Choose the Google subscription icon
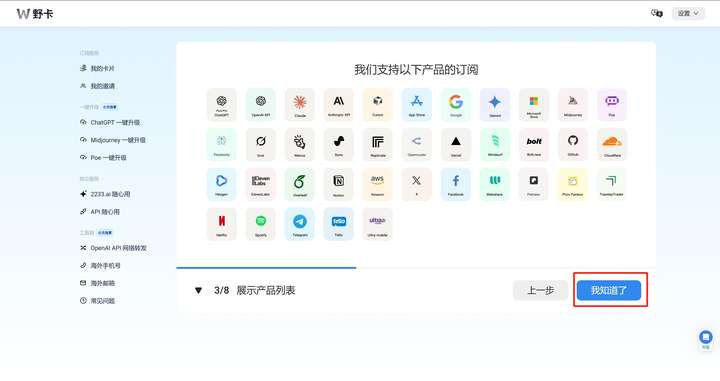The width and height of the screenshot is (720, 381). 456,105
